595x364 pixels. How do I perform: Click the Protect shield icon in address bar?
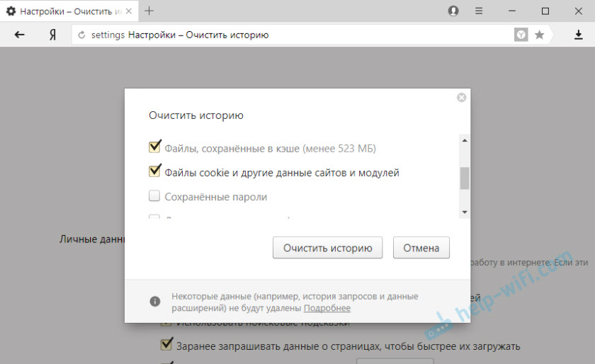click(521, 35)
